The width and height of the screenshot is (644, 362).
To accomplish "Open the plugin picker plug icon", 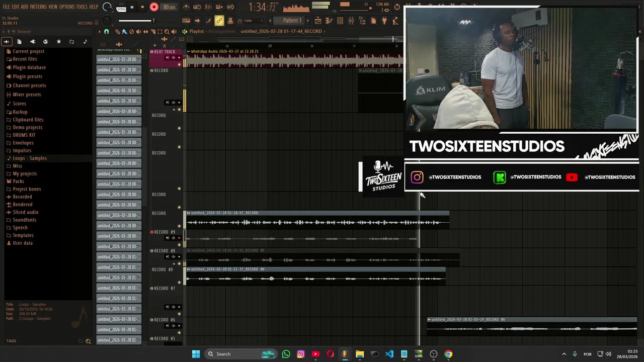I will (385, 21).
